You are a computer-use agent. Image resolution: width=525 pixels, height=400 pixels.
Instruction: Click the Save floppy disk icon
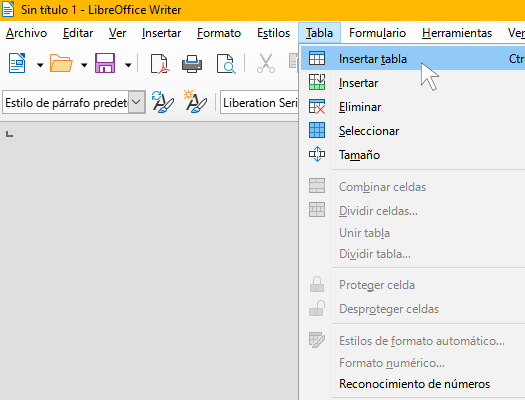click(x=105, y=63)
